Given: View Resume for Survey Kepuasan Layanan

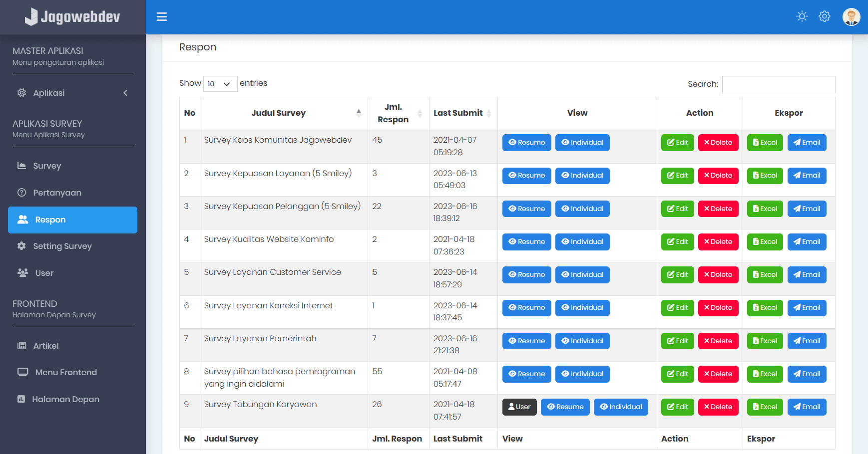Looking at the screenshot, I should point(527,176).
